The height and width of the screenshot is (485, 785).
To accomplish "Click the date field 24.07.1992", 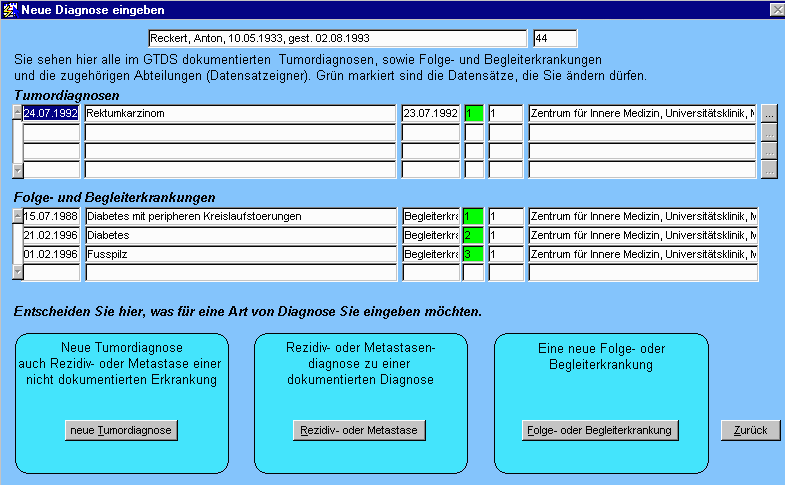I will click(x=51, y=114).
